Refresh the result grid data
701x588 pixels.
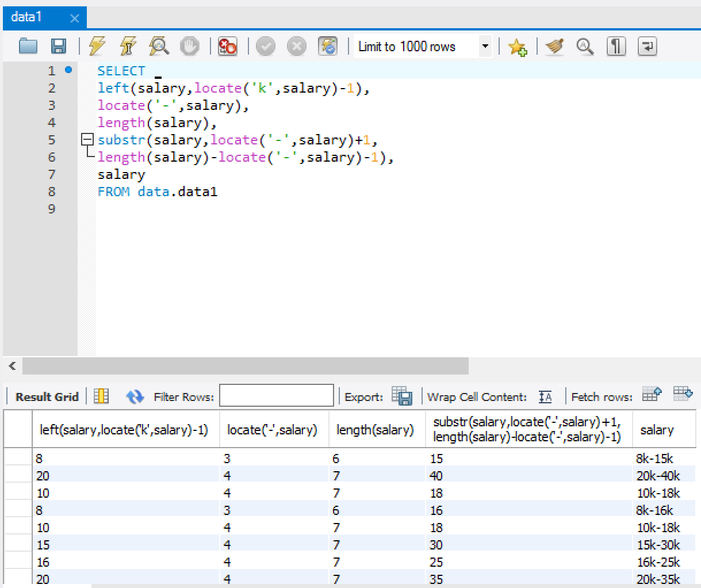135,396
